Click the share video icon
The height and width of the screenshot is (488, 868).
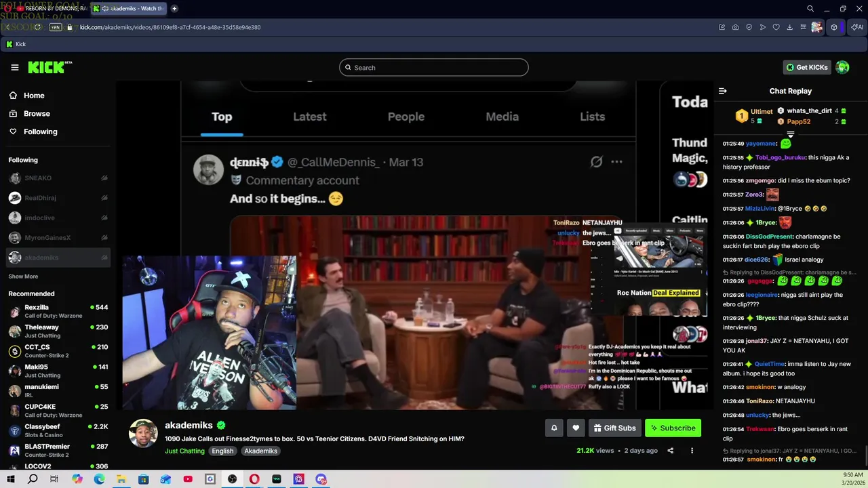click(x=670, y=451)
